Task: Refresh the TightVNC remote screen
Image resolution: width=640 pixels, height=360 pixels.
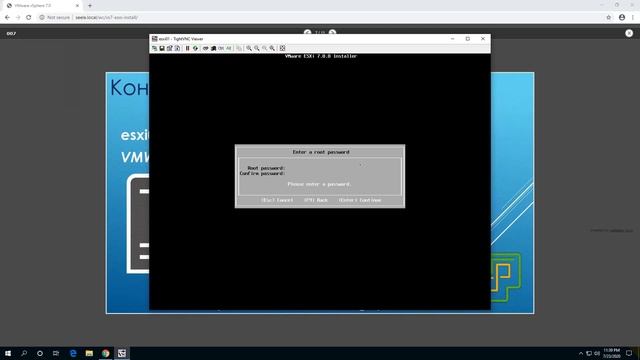Action: [x=195, y=48]
